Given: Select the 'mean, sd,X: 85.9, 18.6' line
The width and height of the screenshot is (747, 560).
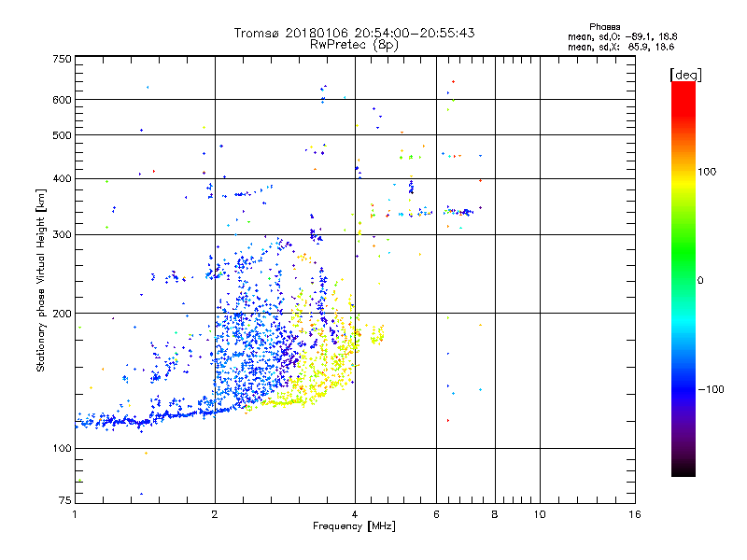Looking at the screenshot, I should click(x=621, y=47).
